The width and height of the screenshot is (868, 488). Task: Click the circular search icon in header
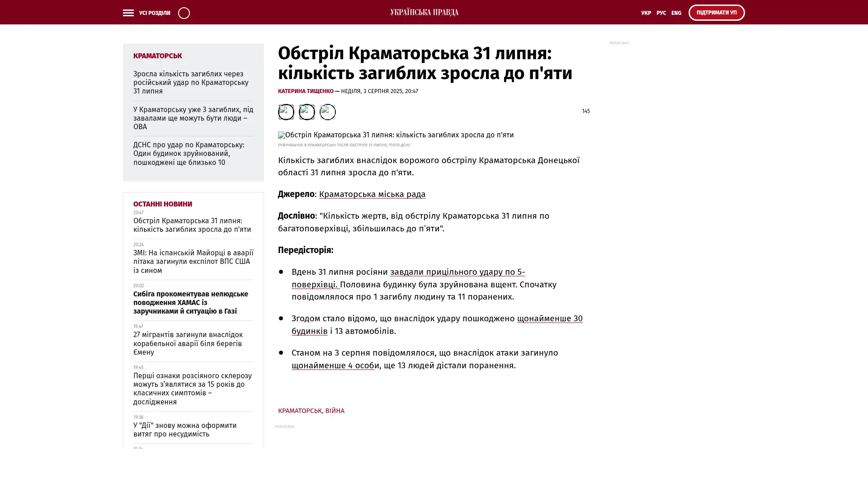tap(184, 13)
